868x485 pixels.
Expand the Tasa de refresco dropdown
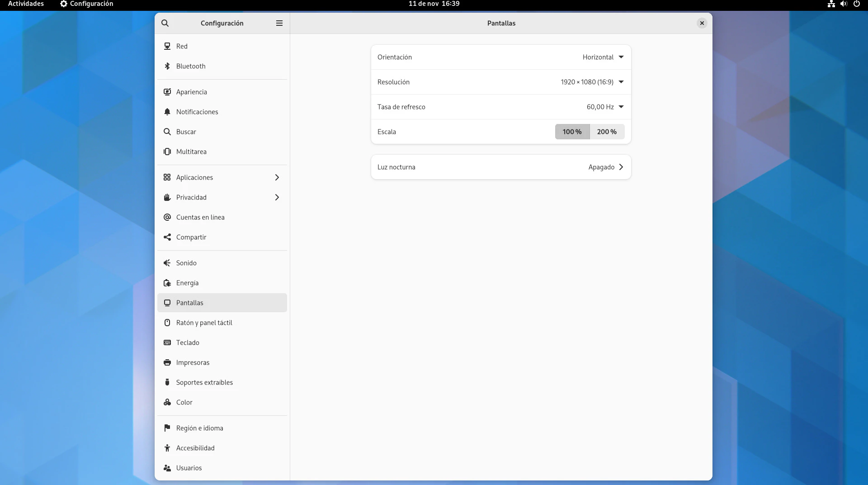coord(604,107)
